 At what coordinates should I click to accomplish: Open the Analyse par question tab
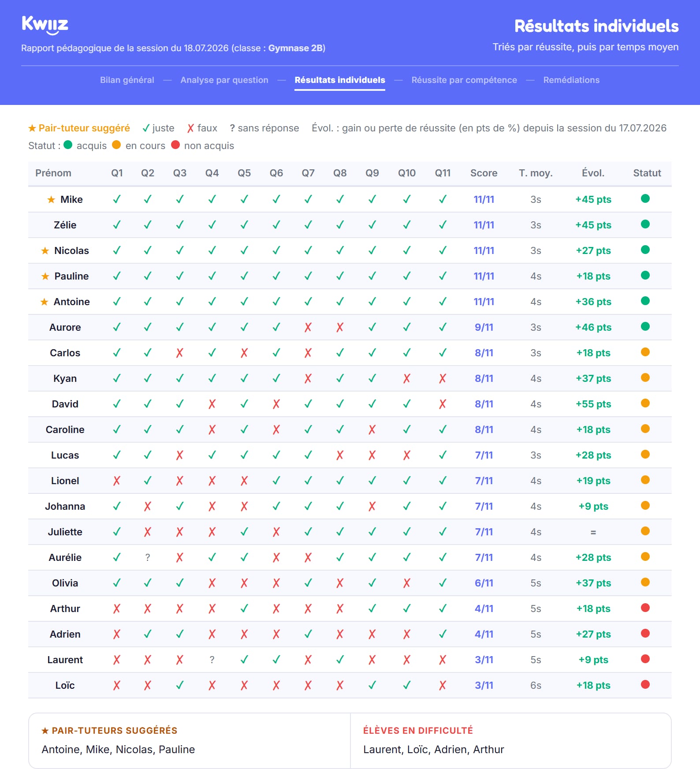[224, 80]
